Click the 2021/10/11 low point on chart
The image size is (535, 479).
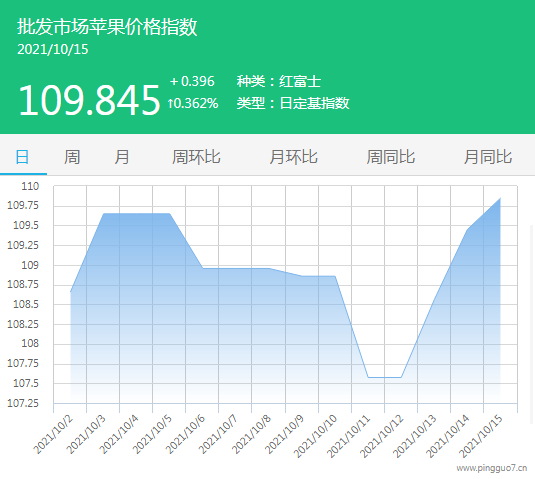(x=368, y=377)
